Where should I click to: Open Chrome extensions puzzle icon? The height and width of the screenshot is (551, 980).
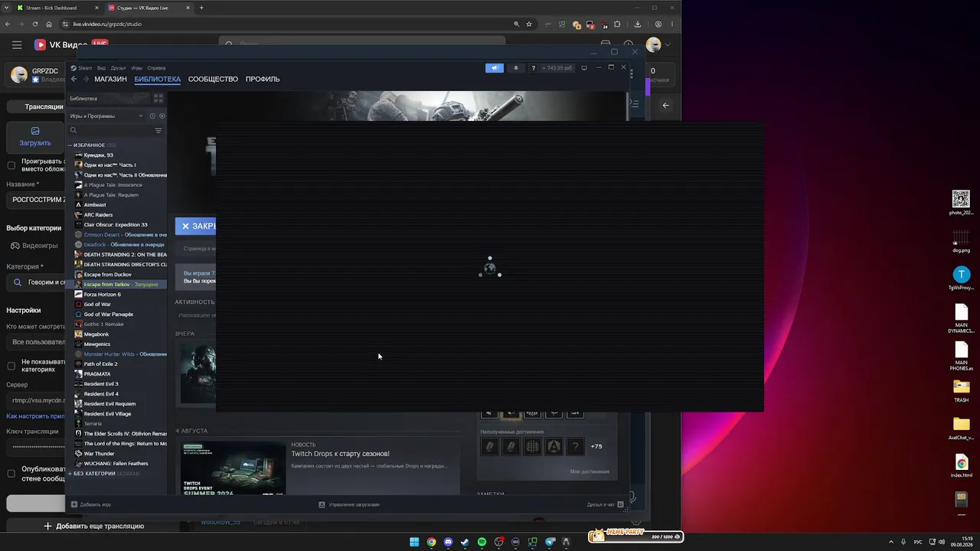click(x=617, y=24)
